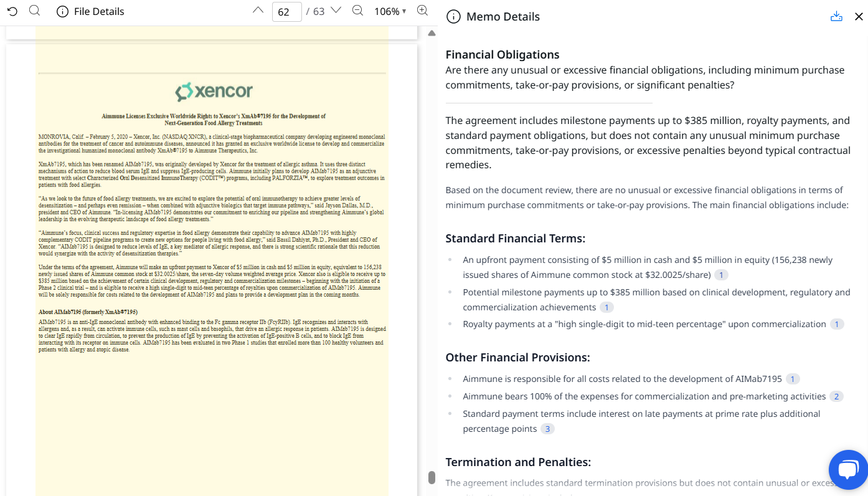The width and height of the screenshot is (868, 496).
Task: Click the File Details info icon
Action: [x=62, y=11]
